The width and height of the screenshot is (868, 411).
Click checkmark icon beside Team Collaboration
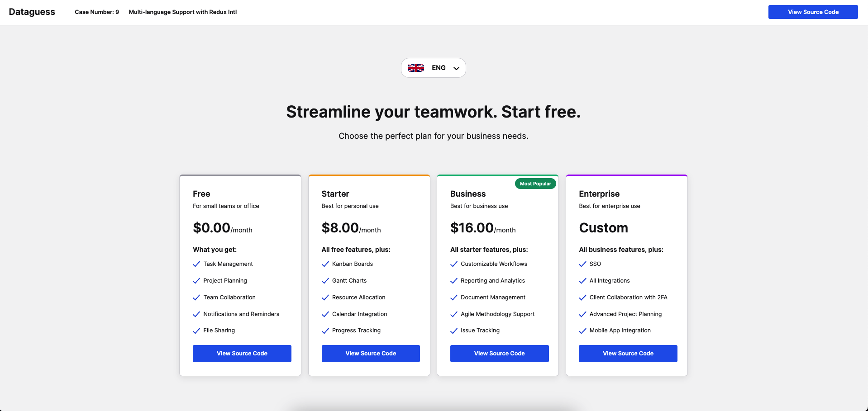(196, 298)
